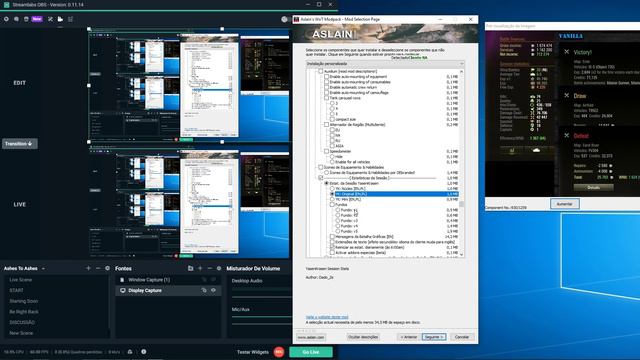Select START scene

pyautogui.click(x=16, y=290)
